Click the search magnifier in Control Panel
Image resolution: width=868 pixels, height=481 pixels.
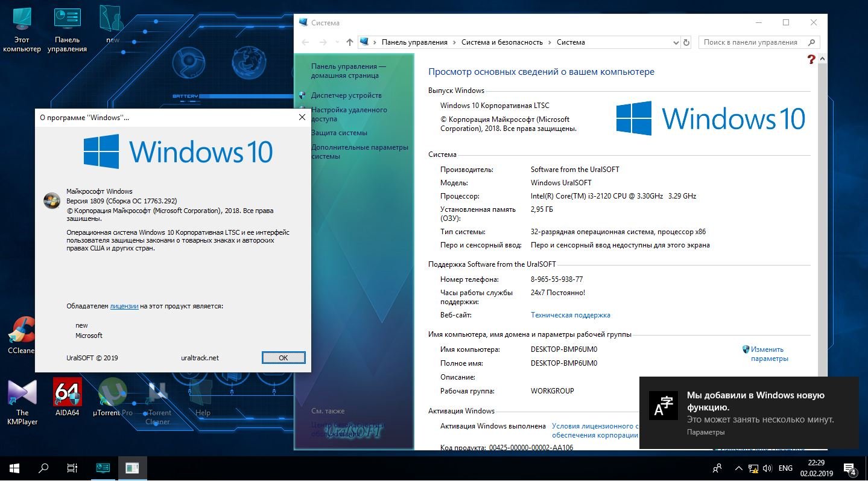(x=812, y=42)
